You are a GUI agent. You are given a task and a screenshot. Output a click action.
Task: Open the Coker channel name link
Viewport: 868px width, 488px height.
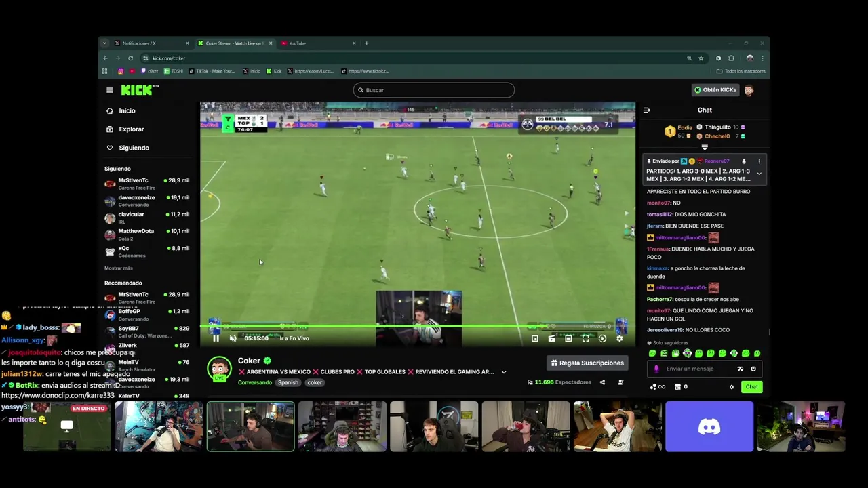tap(249, 361)
